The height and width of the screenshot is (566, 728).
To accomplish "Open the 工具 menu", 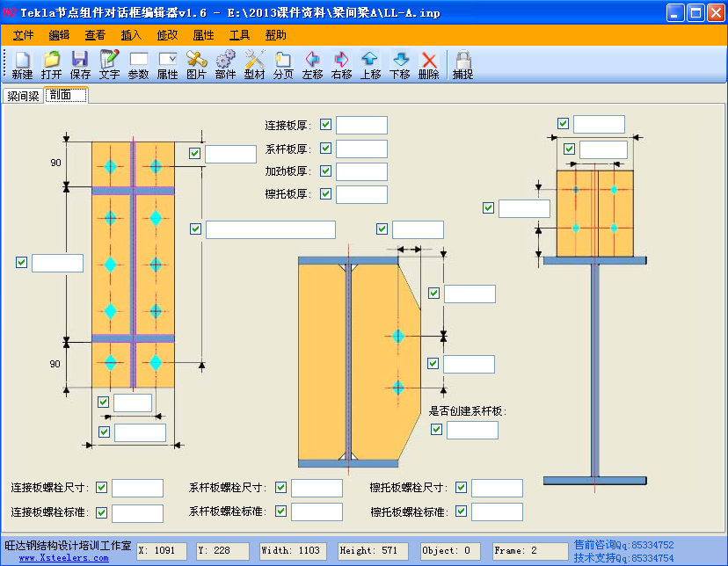I will pos(239,35).
